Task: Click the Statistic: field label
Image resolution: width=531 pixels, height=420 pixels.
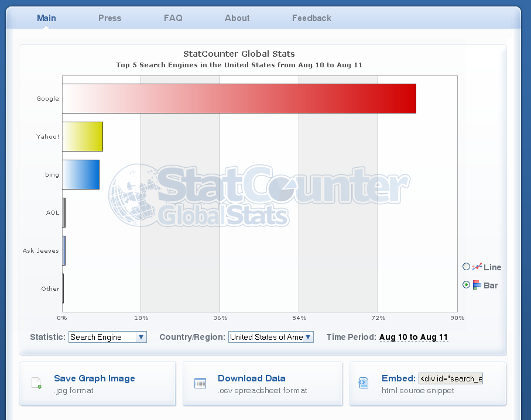Action: [x=48, y=337]
